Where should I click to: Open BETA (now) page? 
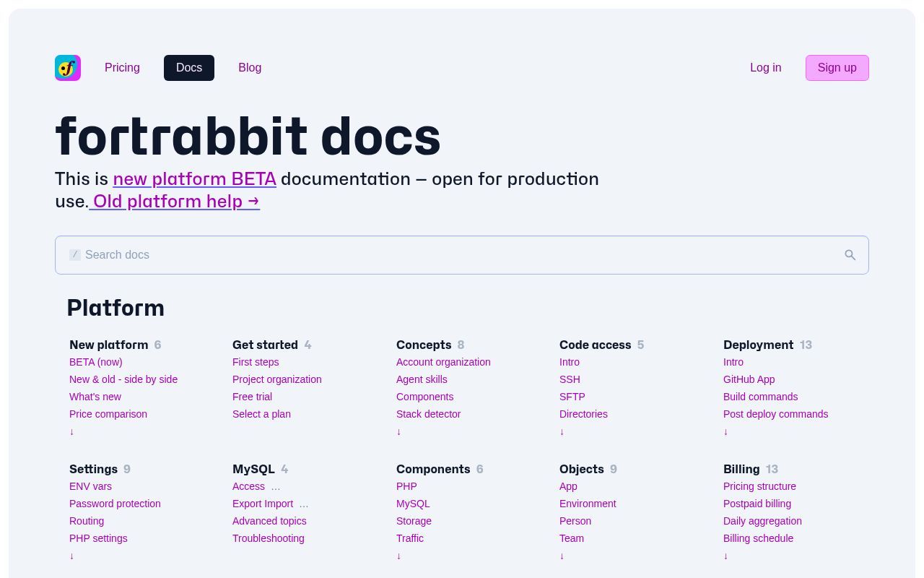(96, 362)
